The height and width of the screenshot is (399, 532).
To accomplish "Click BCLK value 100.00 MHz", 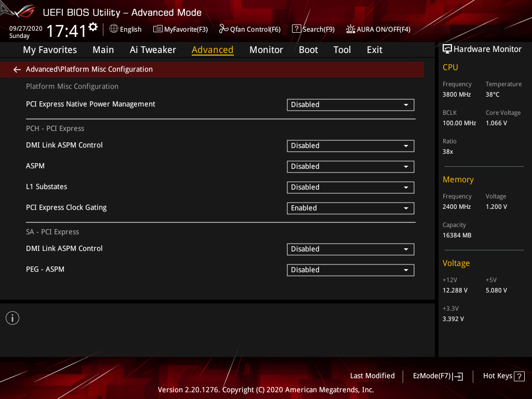I will point(459,123).
